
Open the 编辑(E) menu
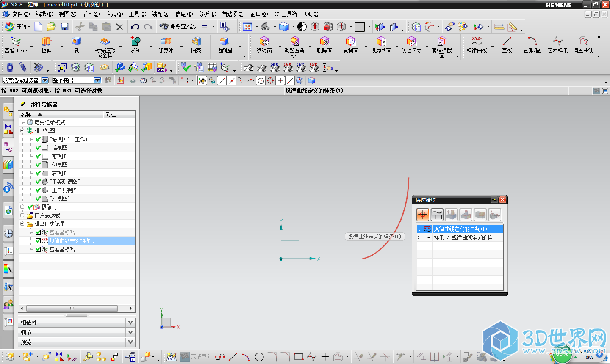click(44, 14)
